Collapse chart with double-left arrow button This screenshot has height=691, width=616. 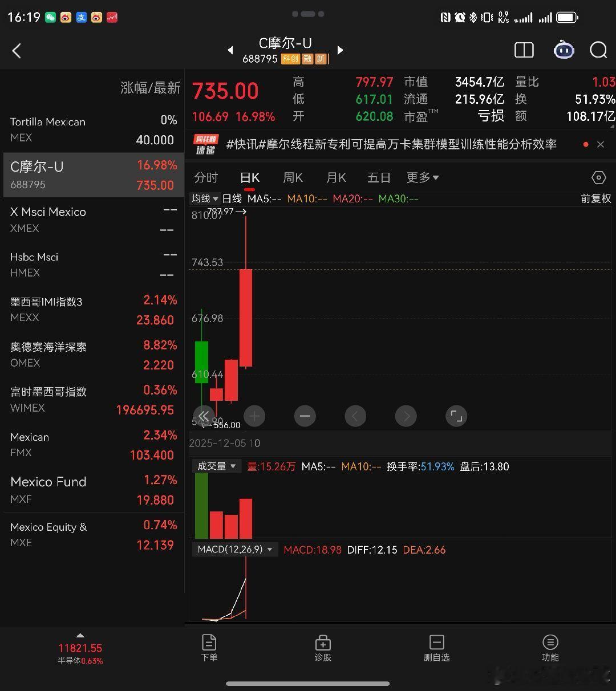point(204,416)
